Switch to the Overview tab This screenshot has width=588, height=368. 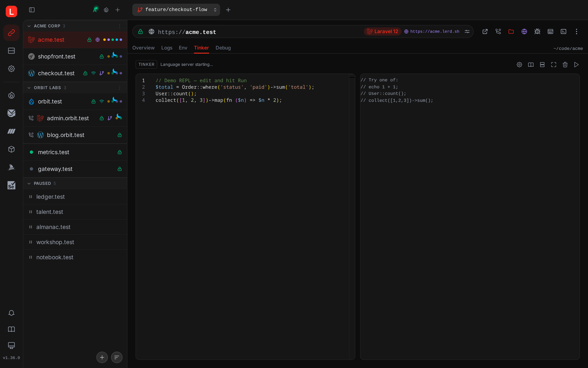pyautogui.click(x=143, y=48)
